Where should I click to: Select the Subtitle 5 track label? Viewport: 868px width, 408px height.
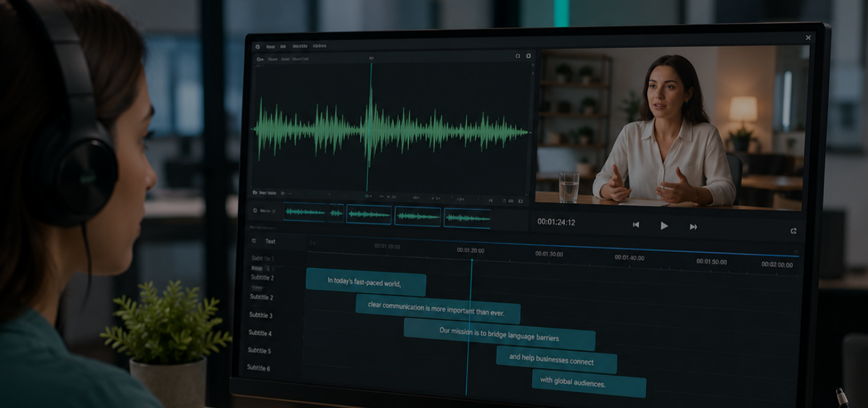point(259,351)
